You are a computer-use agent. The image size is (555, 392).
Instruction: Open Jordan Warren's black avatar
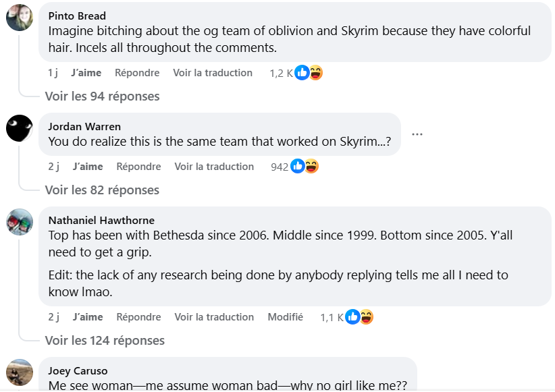[20, 128]
